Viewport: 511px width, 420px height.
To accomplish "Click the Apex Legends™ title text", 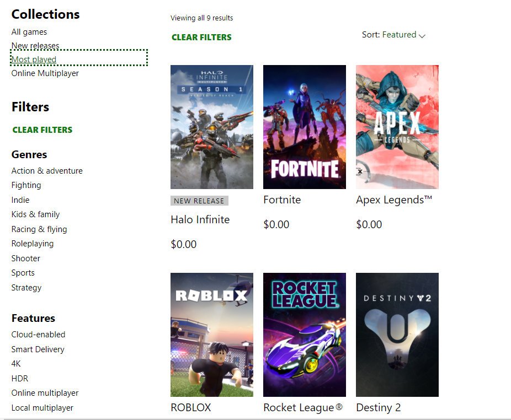I will [x=394, y=200].
